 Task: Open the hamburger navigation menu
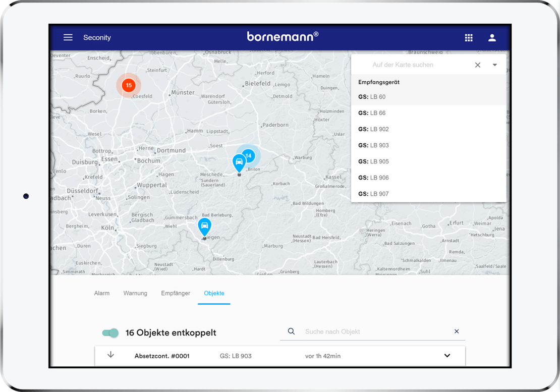pos(68,37)
